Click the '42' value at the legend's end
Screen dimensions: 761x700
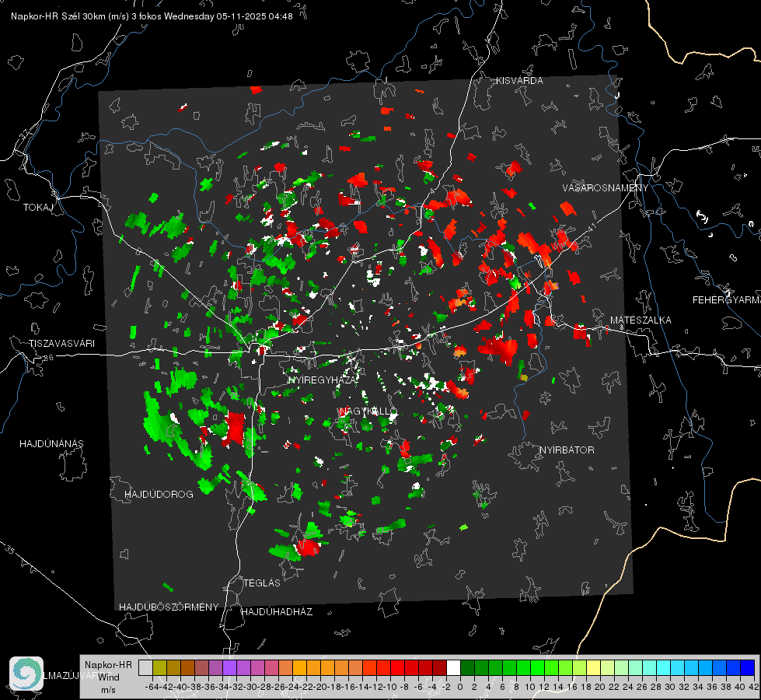(x=754, y=687)
